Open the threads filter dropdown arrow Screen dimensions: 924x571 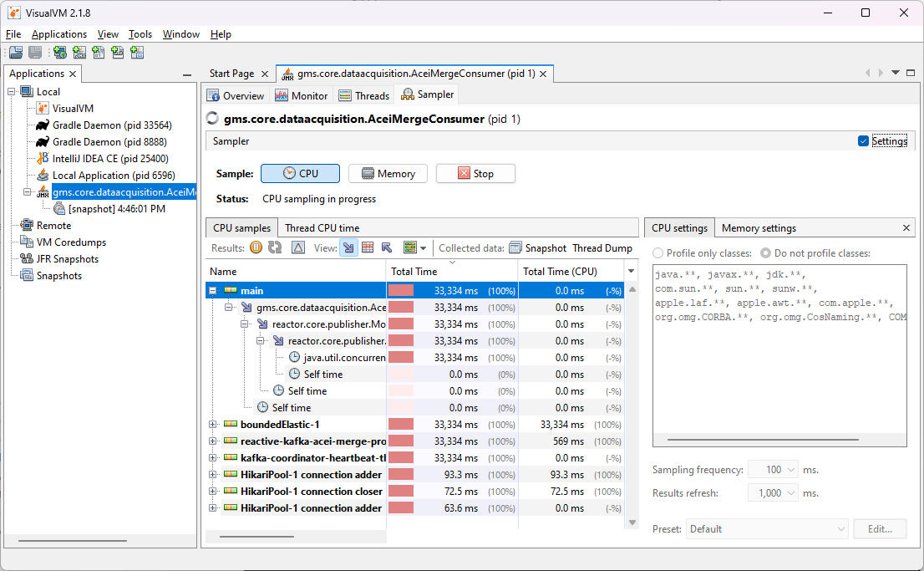pyautogui.click(x=423, y=248)
